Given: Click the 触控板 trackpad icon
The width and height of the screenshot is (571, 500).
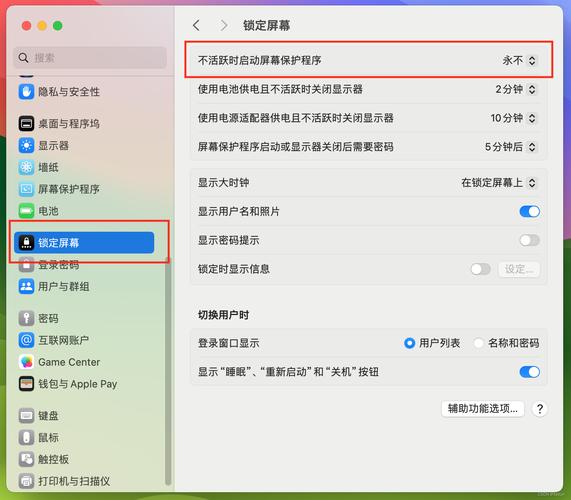Looking at the screenshot, I should tap(26, 459).
